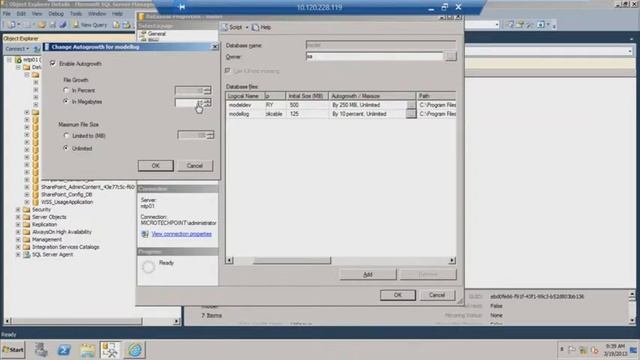
Task: Open the Script dropdown arrow
Action: (247, 27)
